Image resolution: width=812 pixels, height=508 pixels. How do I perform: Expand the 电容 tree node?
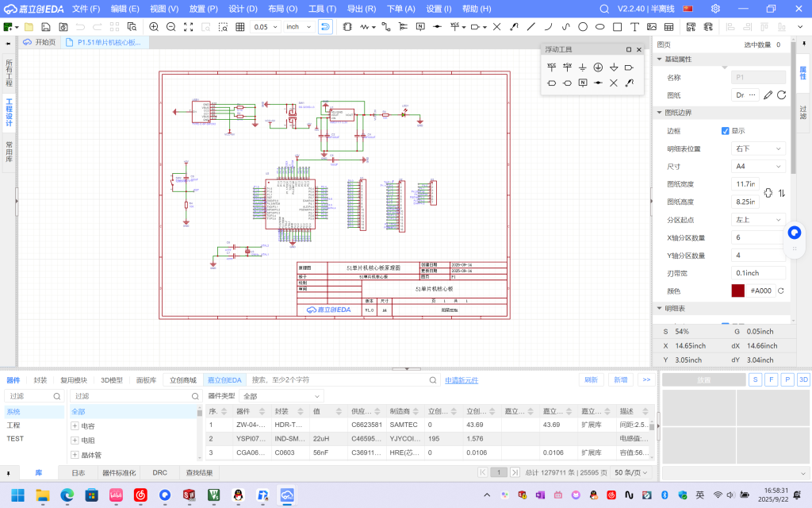pos(75,426)
